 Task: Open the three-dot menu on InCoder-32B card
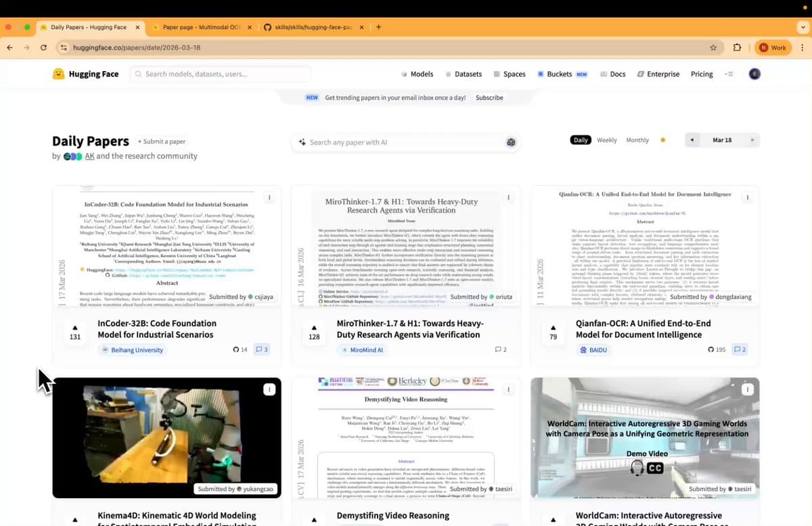point(269,197)
